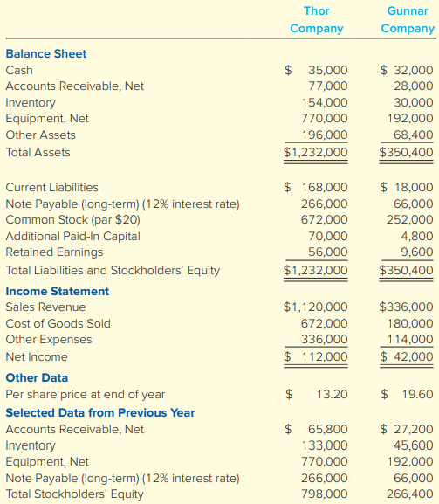Select the Balance Sheet section heading
439x504 pixels.
pyautogui.click(x=46, y=53)
